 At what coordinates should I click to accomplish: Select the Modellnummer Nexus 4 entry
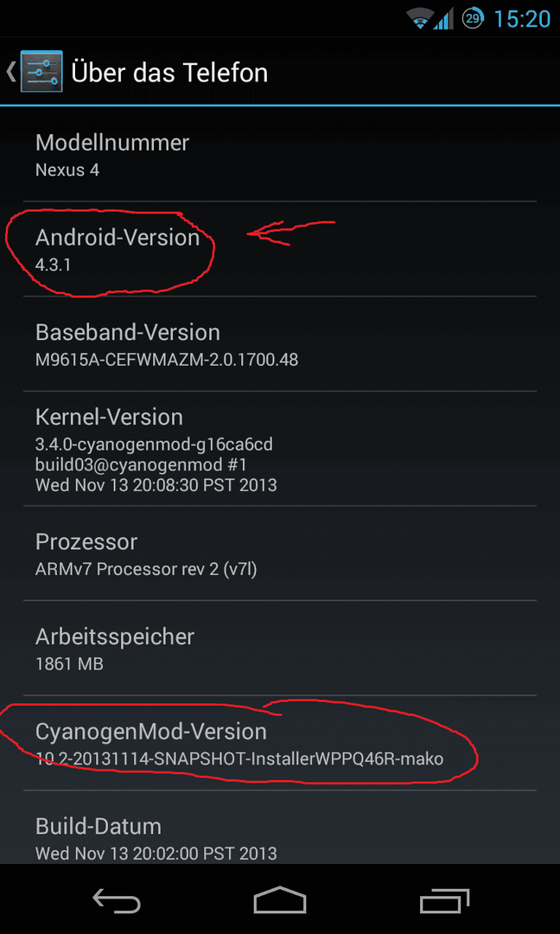coord(280,155)
